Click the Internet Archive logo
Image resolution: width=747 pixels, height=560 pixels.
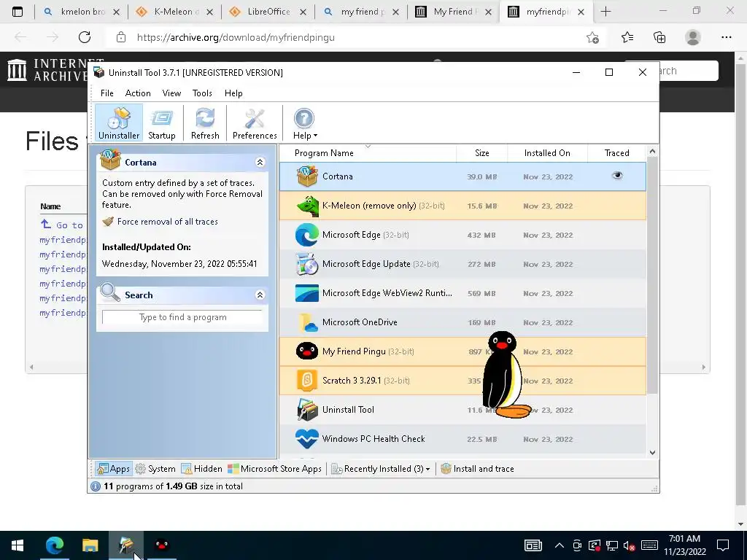pos(47,70)
